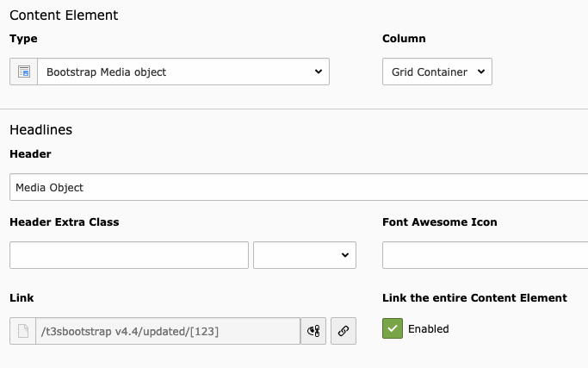Click the Font Awesome Icon label
Screen dimensions: 588x368
440,222
